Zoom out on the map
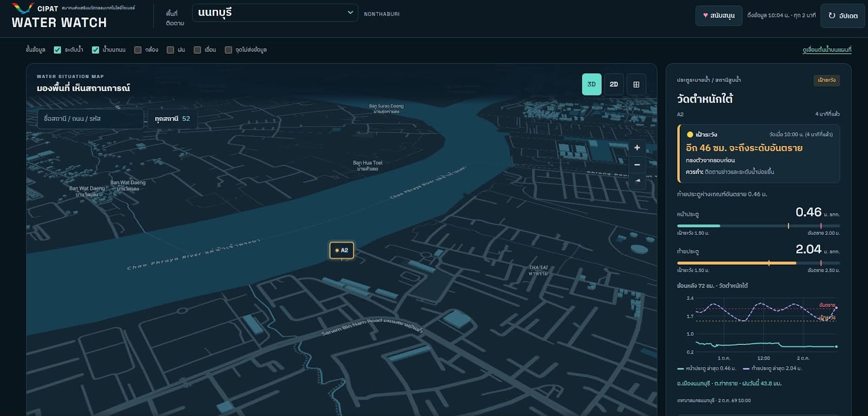This screenshot has width=868, height=416. 637,164
